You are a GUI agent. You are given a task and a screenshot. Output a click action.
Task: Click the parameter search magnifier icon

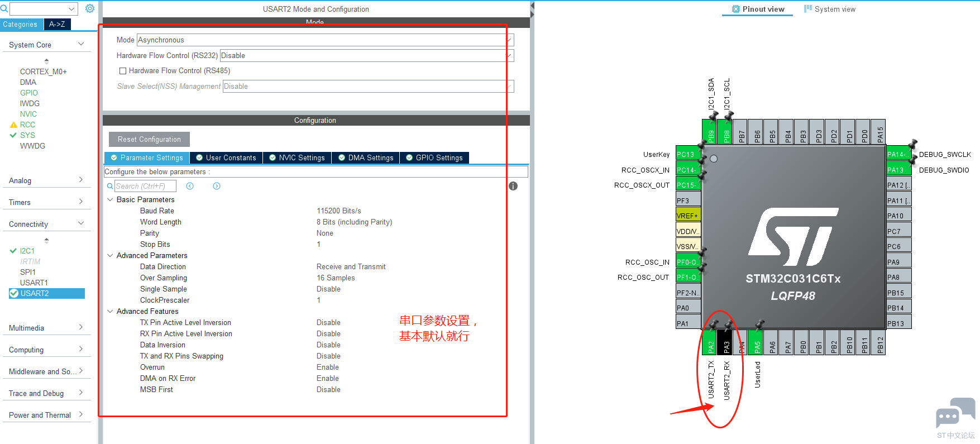pyautogui.click(x=110, y=186)
